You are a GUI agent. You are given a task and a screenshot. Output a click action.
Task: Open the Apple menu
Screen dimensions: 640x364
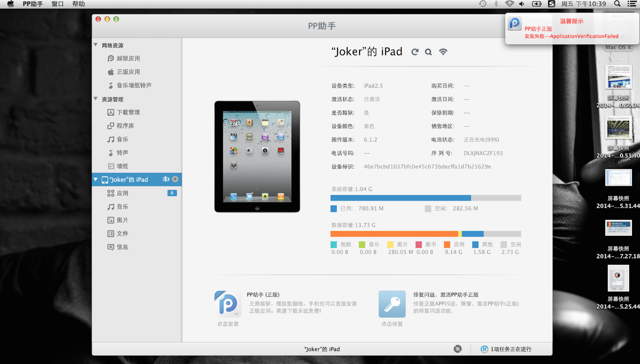[11, 4]
